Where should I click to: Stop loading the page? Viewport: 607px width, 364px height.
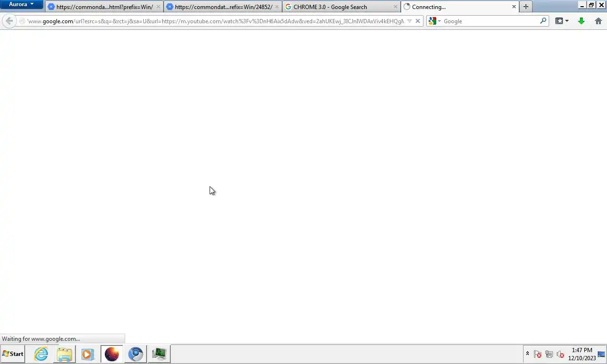pos(418,21)
